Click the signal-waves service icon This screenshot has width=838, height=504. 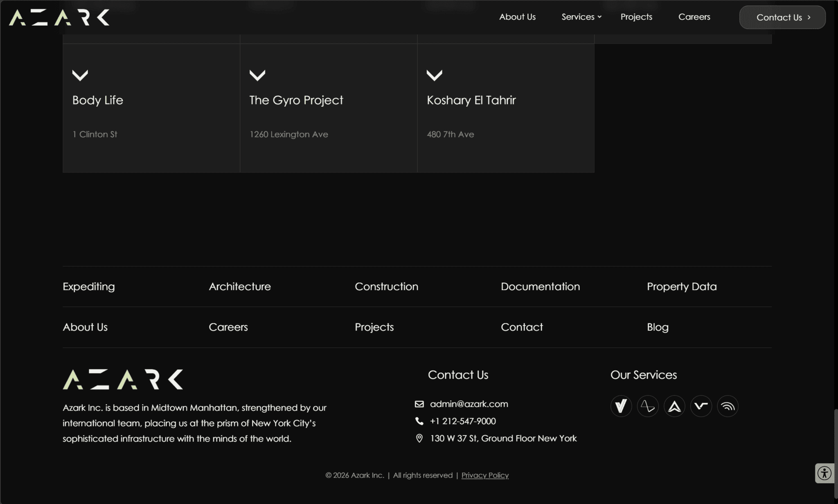coord(728,406)
